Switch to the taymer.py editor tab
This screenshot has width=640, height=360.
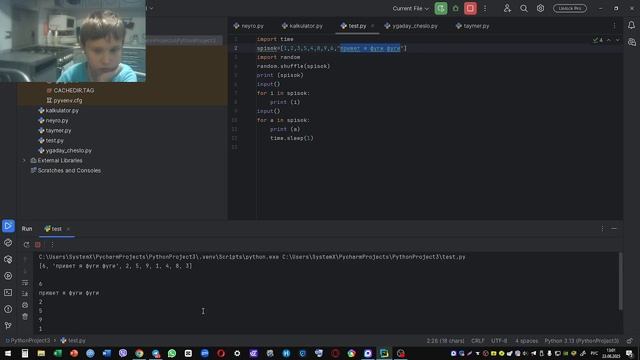(x=473, y=26)
